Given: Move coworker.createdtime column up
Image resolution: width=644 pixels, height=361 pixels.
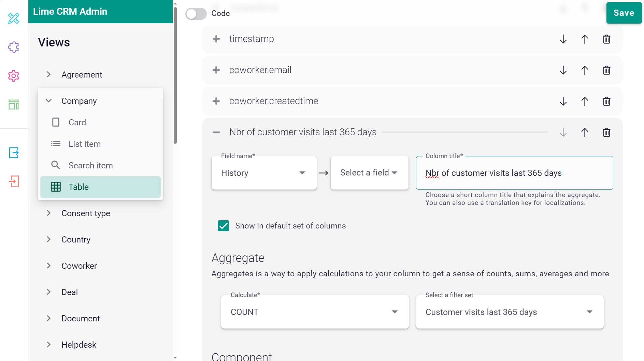Looking at the screenshot, I should pyautogui.click(x=585, y=101).
